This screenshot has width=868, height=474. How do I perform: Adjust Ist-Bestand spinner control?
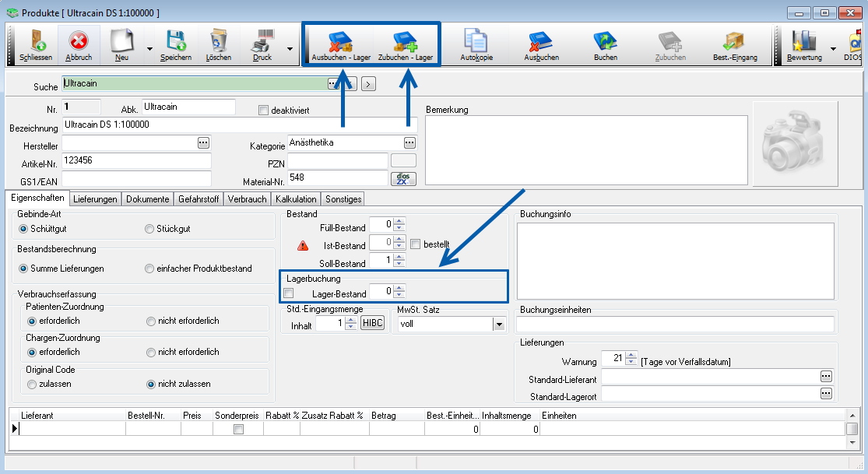pyautogui.click(x=399, y=242)
